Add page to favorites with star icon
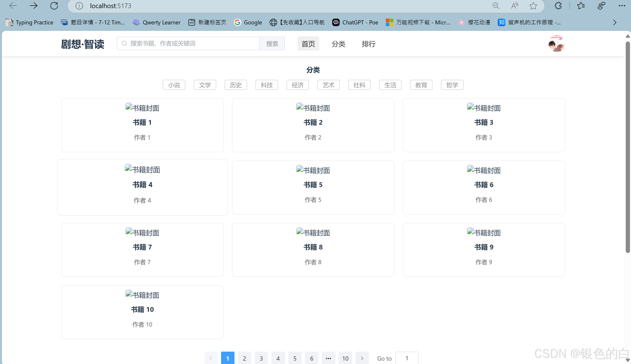631x364 pixels. (x=533, y=6)
